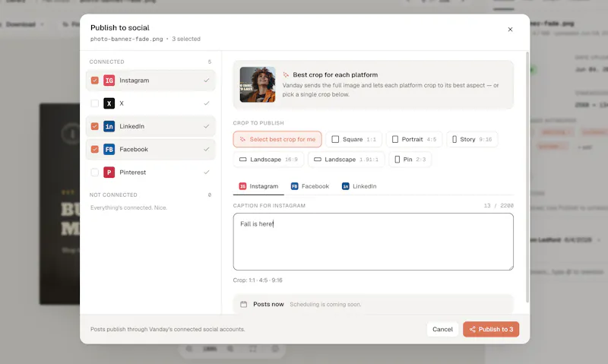608x364 pixels.
Task: Click the portrait shape icon in Portrait crop
Action: (x=395, y=139)
